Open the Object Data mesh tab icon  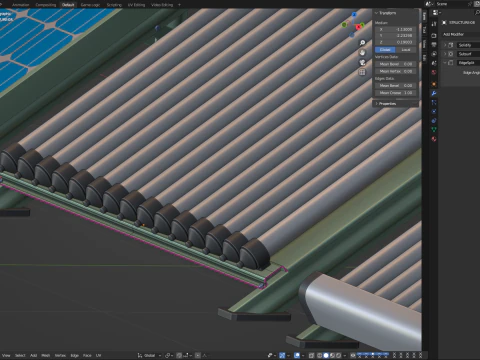pyautogui.click(x=434, y=130)
